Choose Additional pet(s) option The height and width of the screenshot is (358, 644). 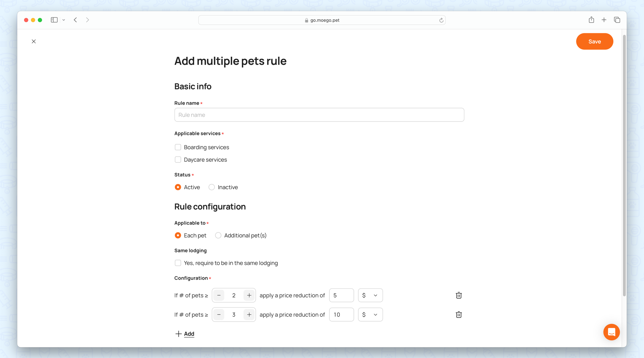point(218,236)
